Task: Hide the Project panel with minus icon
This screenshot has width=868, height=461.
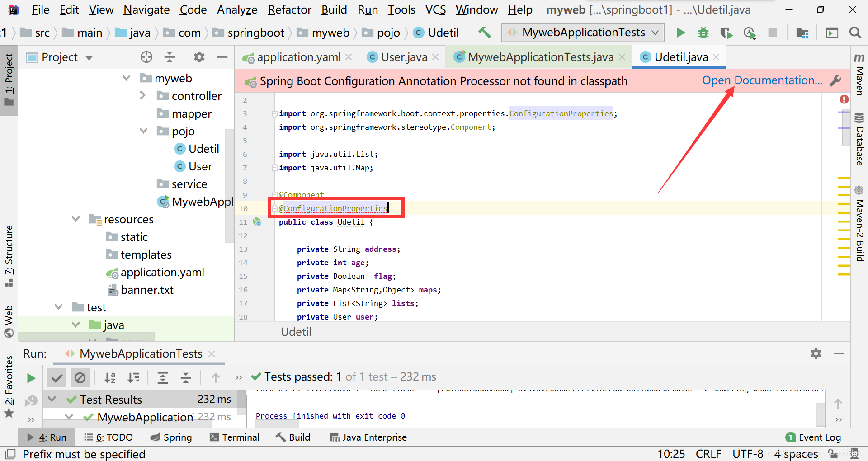Action: pyautogui.click(x=222, y=57)
